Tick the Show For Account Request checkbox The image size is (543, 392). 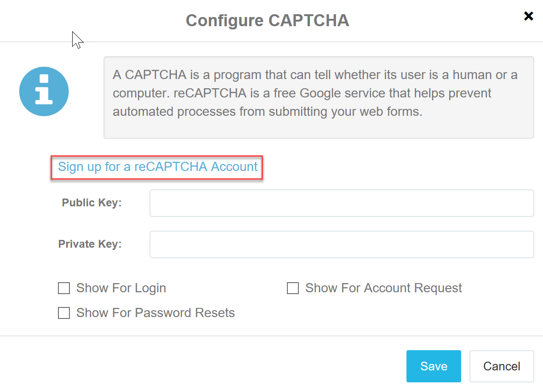[292, 288]
